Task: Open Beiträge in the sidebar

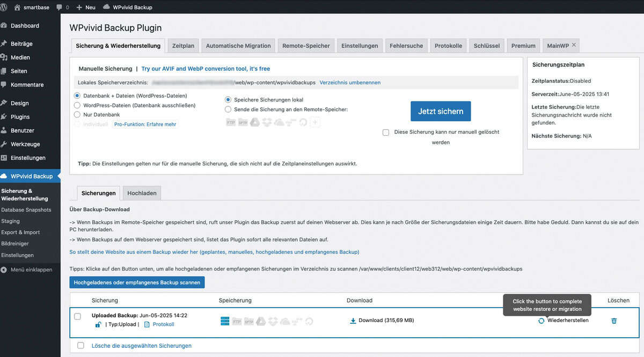Action: (21, 44)
